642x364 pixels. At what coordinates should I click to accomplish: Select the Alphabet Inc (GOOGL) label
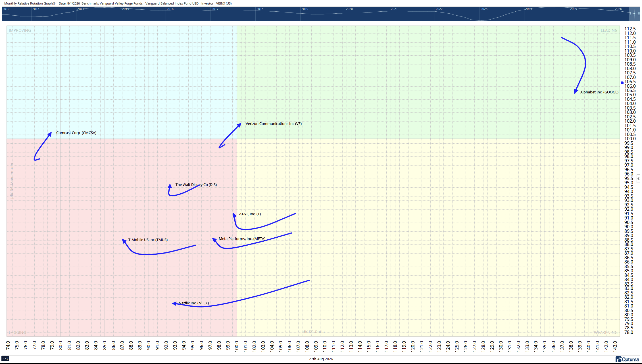[599, 92]
